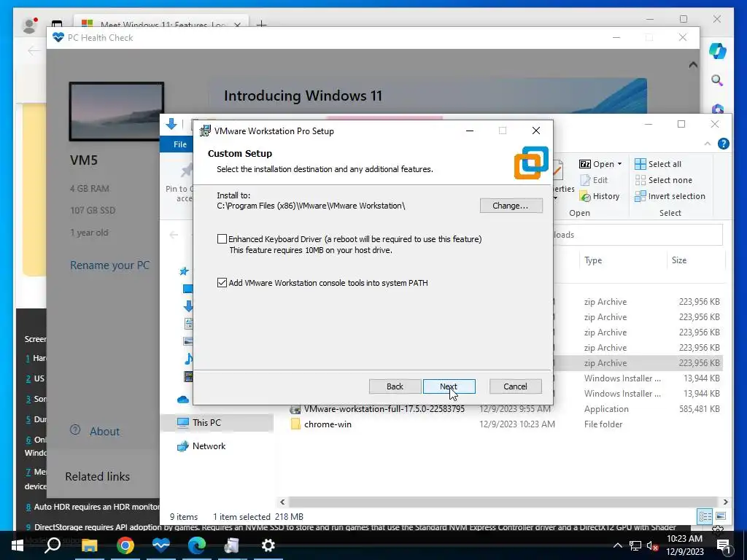Open PC Health Check from taskbar
Screen dimensions: 747x560
161,545
